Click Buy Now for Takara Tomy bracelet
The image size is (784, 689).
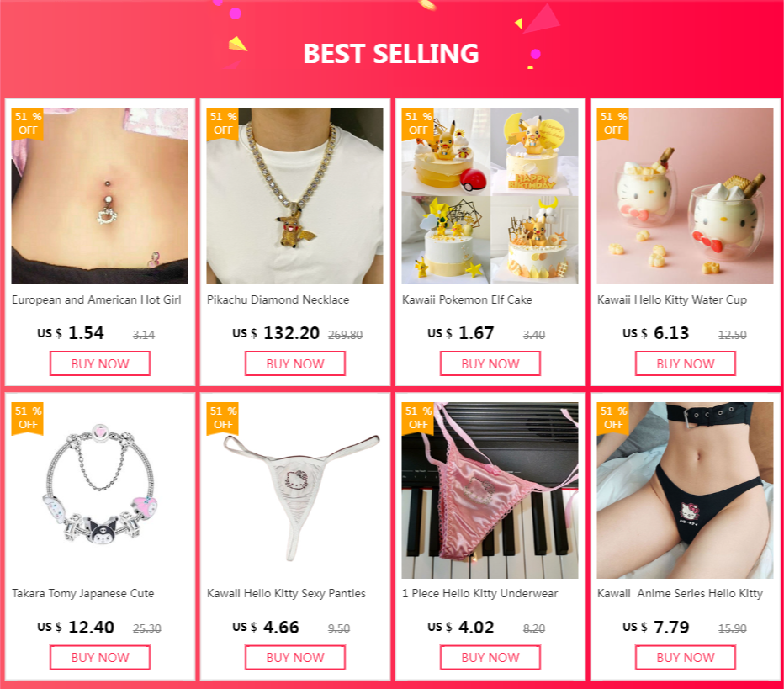pos(100,658)
